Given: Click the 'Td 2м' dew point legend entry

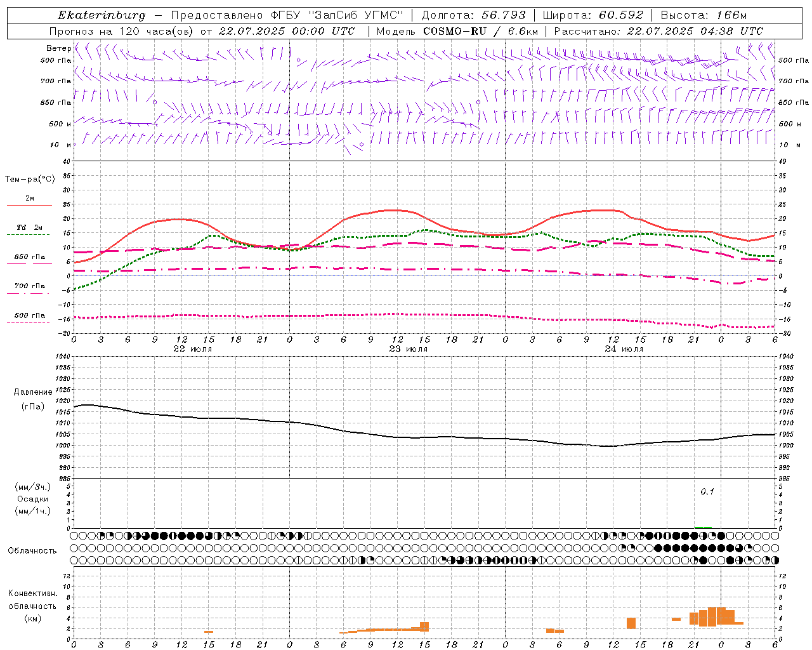Looking at the screenshot, I should 30,227.
